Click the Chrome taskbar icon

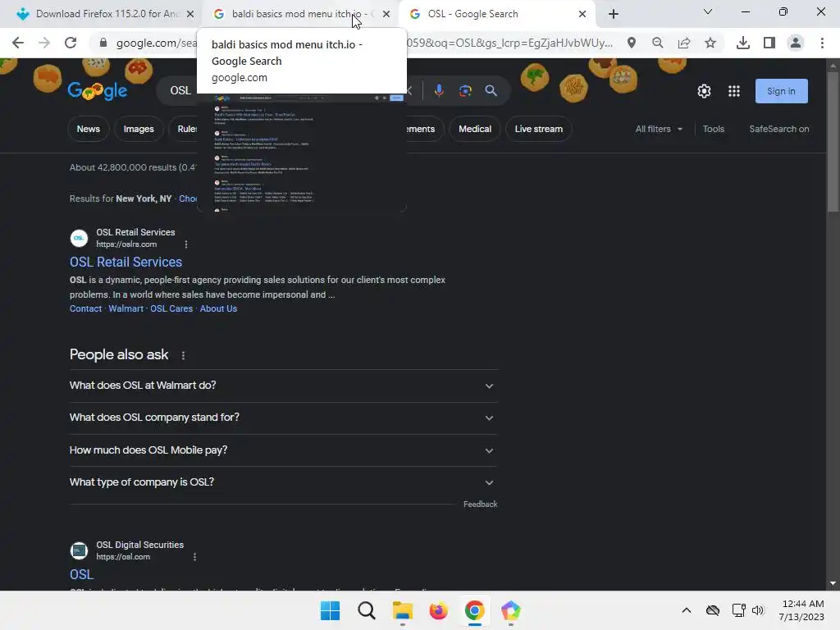point(475,610)
